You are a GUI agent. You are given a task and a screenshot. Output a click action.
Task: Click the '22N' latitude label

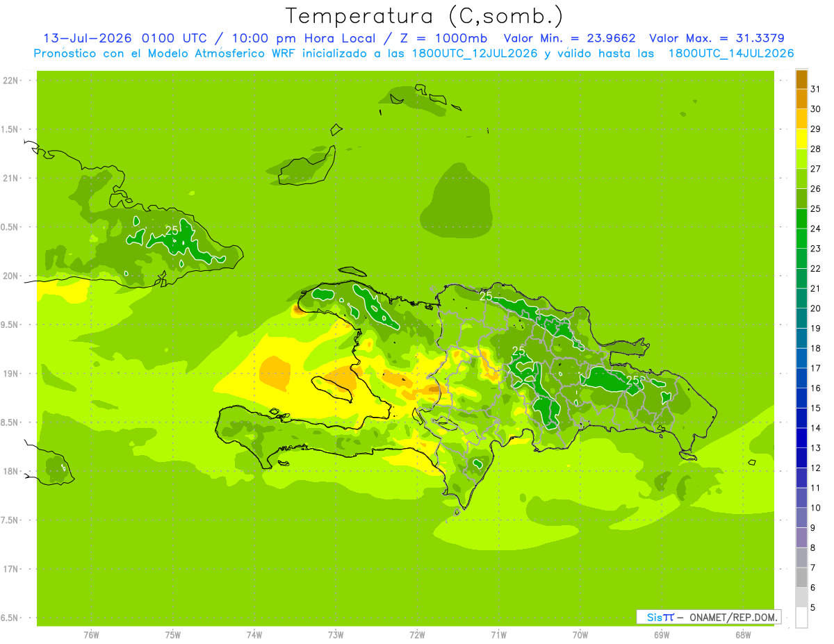(x=10, y=81)
